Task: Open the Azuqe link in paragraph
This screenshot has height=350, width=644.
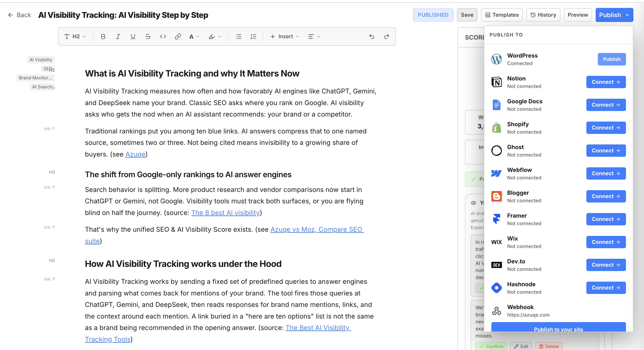Action: click(135, 154)
